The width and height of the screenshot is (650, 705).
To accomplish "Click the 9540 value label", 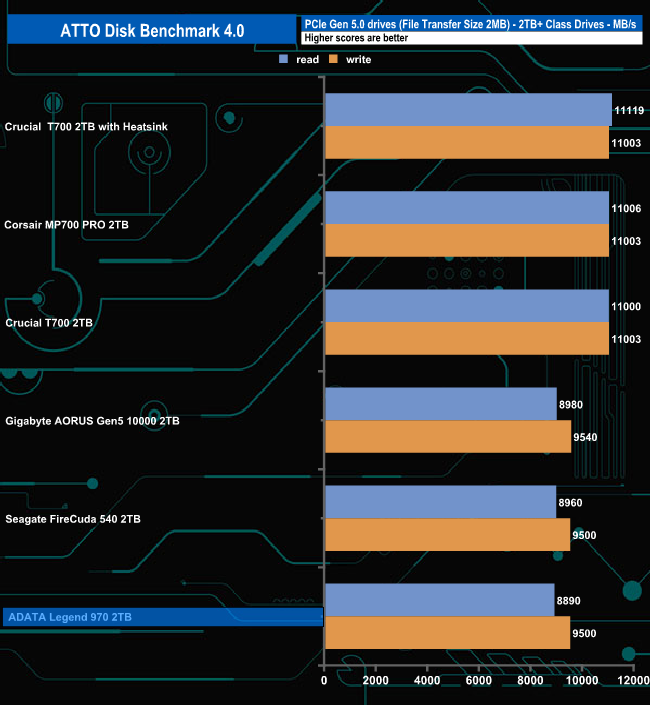I will point(585,437).
